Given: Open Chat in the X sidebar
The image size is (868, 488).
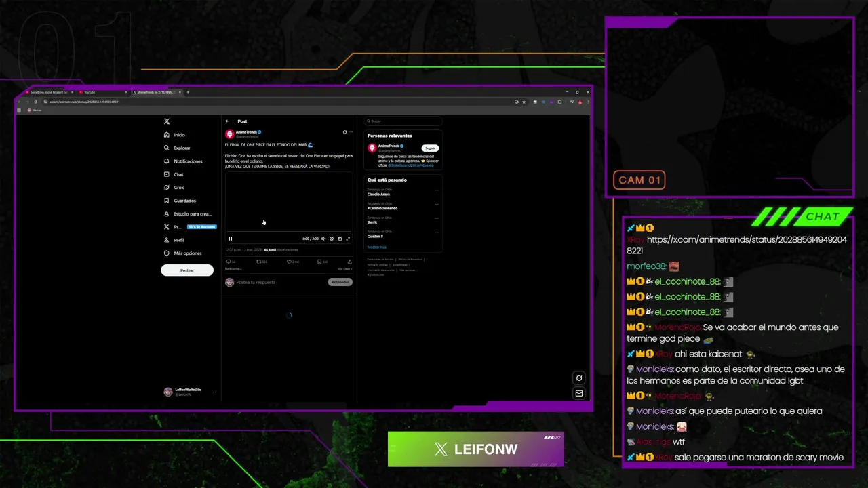Looking at the screenshot, I should tap(174, 174).
